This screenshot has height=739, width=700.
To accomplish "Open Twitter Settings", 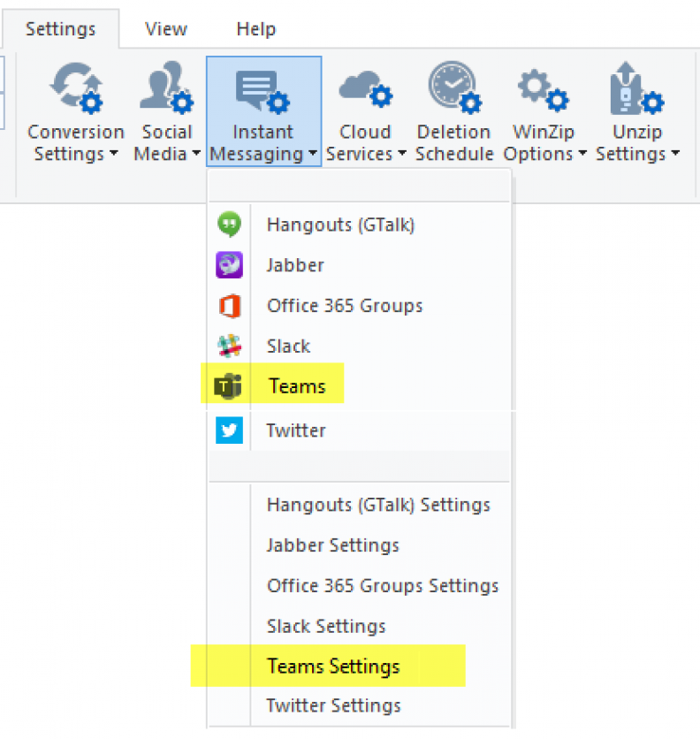I will 359,705.
